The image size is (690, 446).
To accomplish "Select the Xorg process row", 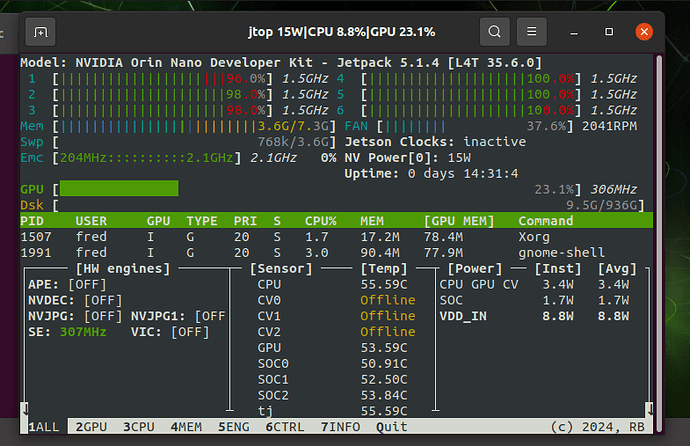I will [x=336, y=237].
